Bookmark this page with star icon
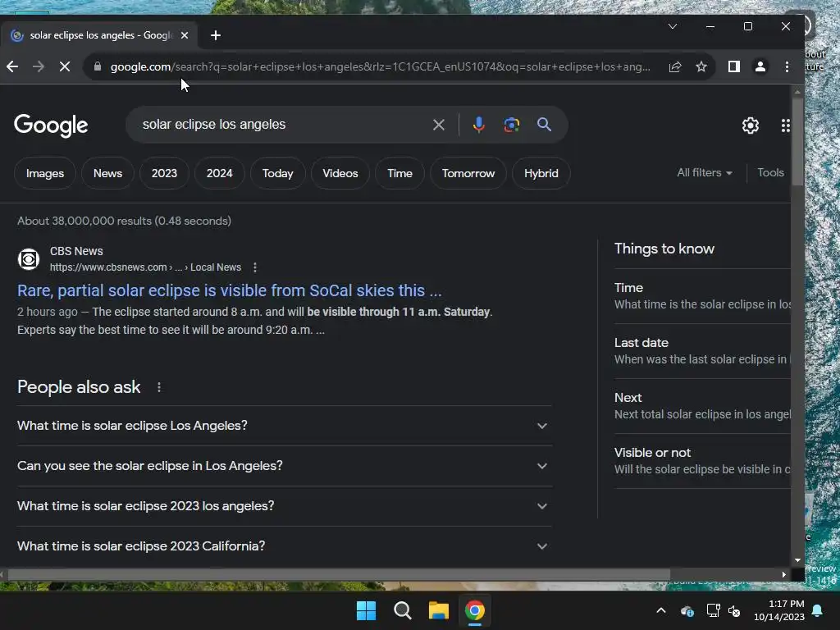Viewport: 840px width, 630px height. click(x=701, y=66)
